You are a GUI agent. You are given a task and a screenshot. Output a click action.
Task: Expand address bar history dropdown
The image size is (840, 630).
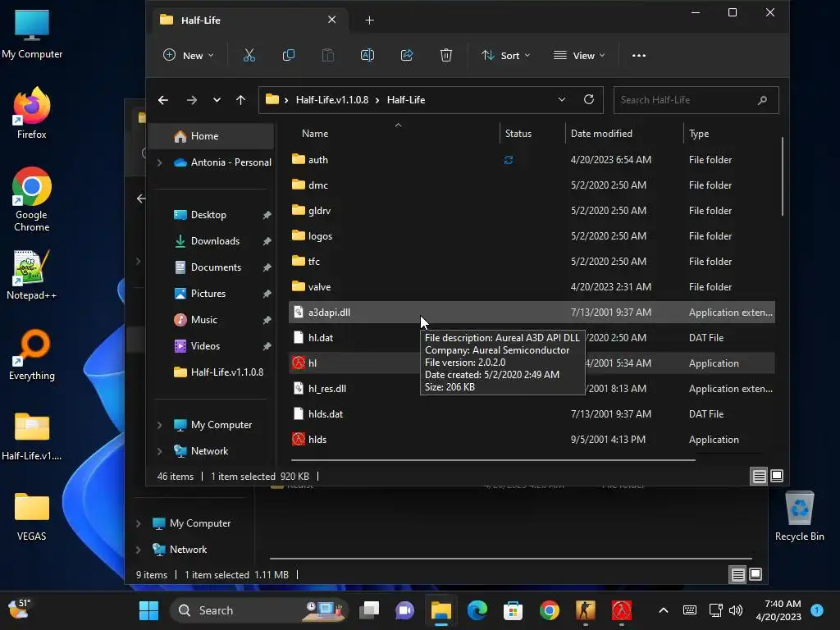(561, 99)
